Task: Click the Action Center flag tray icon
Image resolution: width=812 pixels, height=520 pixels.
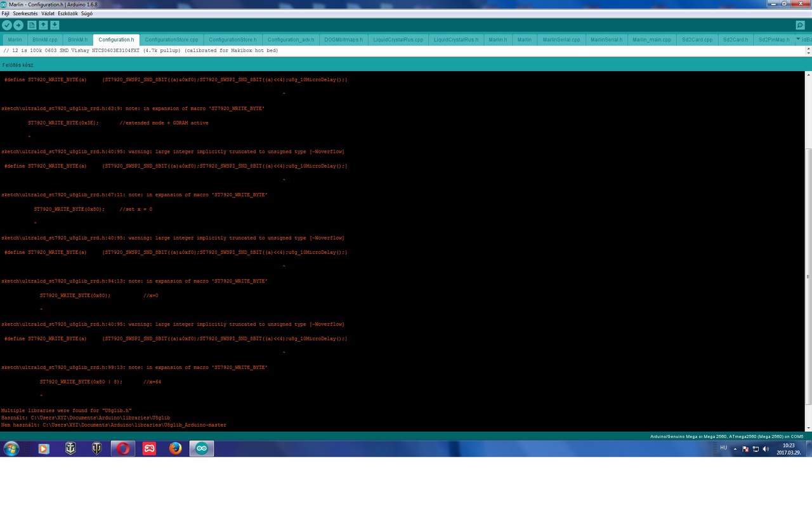Action: point(745,449)
